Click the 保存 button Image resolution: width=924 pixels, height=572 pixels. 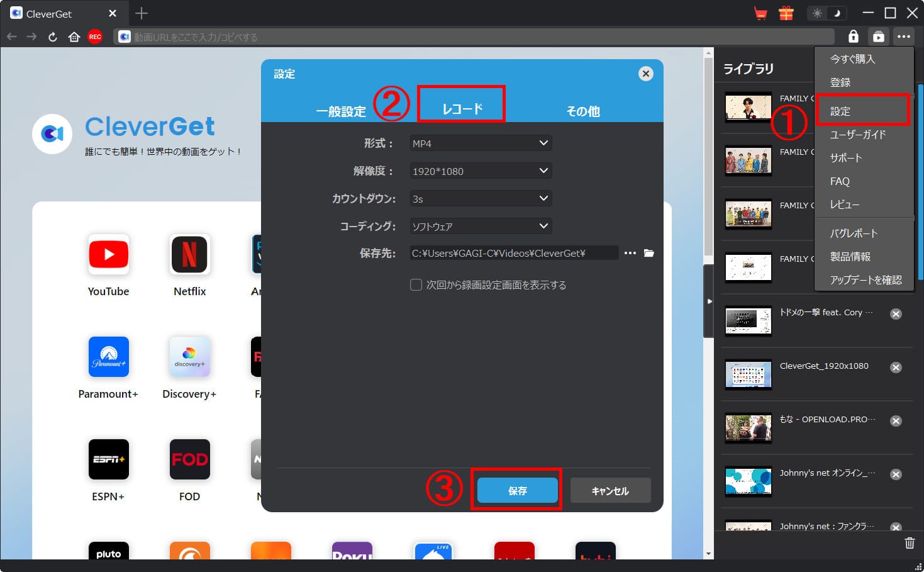[x=518, y=491]
